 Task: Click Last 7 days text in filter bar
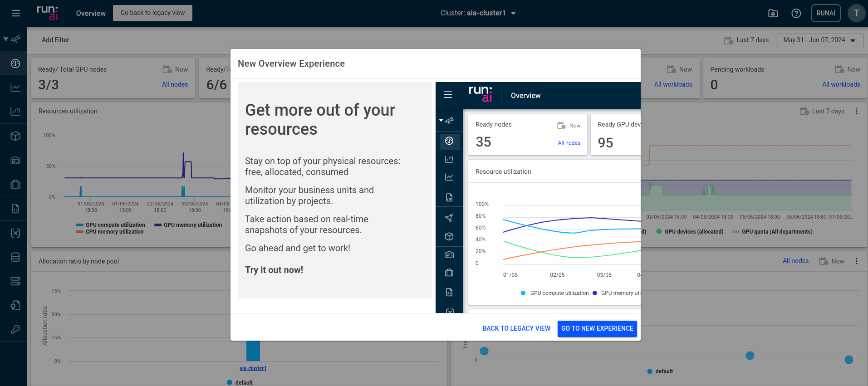tap(752, 40)
